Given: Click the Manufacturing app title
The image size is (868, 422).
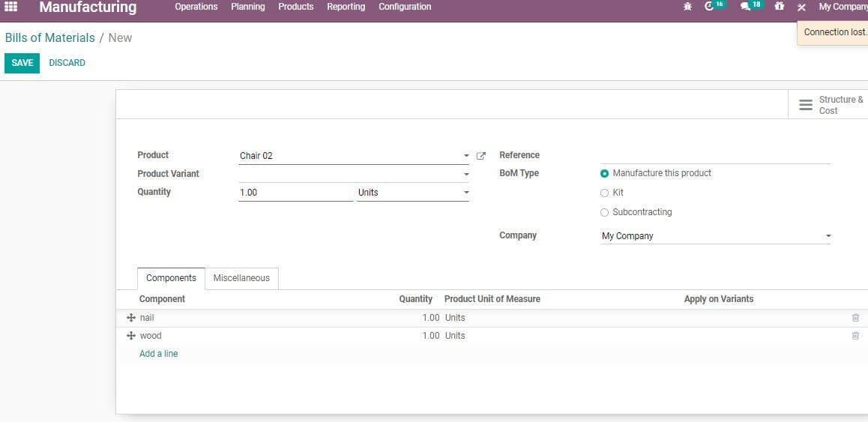Looking at the screenshot, I should pos(88,7).
